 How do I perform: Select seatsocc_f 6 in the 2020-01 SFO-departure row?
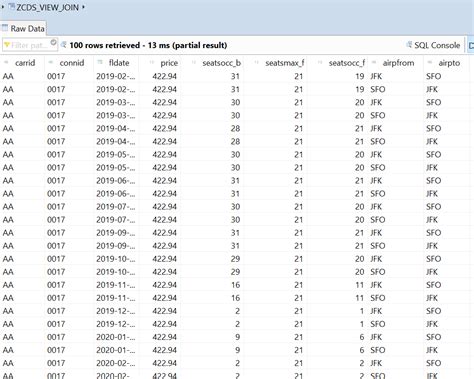click(x=362, y=350)
